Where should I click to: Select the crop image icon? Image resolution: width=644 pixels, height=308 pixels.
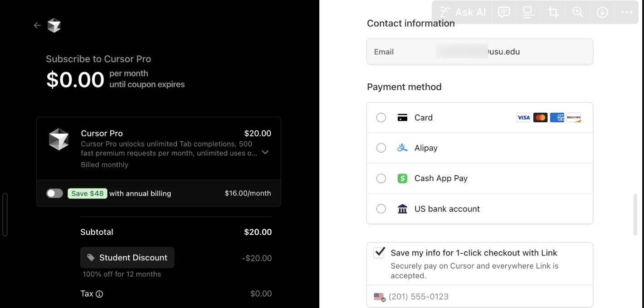coord(553,12)
